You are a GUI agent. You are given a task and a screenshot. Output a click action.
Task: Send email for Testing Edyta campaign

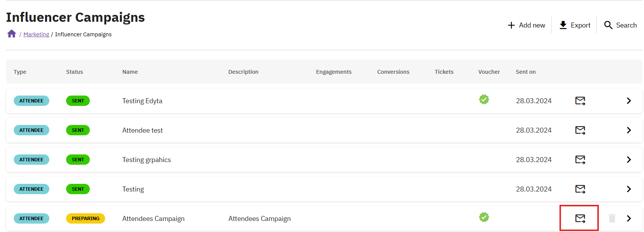pos(580,101)
